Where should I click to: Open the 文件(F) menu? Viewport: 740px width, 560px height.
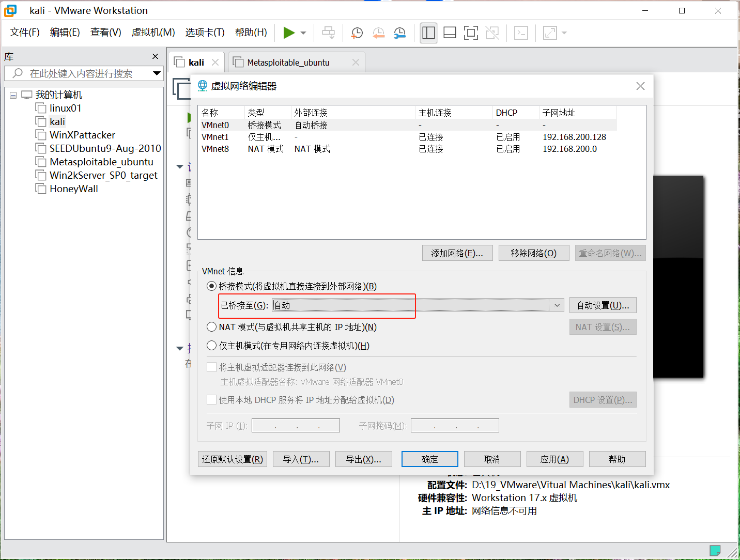25,33
